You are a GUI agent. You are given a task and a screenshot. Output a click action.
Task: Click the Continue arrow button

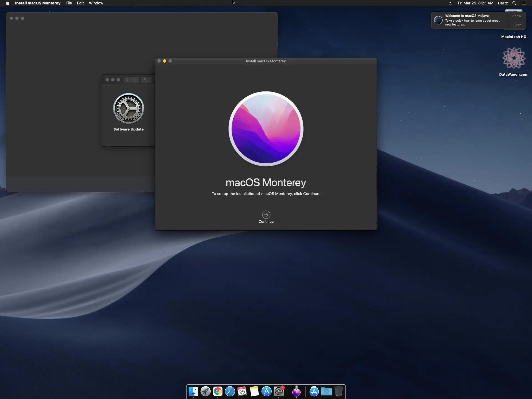point(266,215)
